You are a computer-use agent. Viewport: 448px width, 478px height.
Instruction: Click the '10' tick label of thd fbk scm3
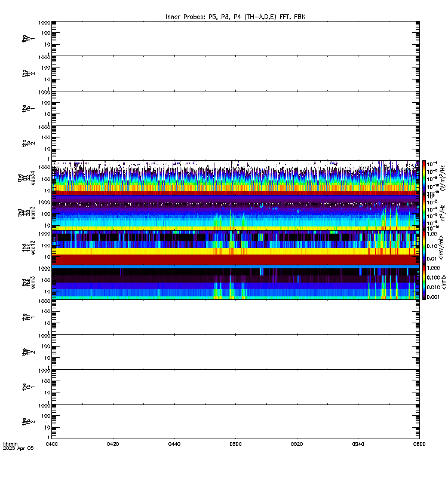click(x=47, y=292)
